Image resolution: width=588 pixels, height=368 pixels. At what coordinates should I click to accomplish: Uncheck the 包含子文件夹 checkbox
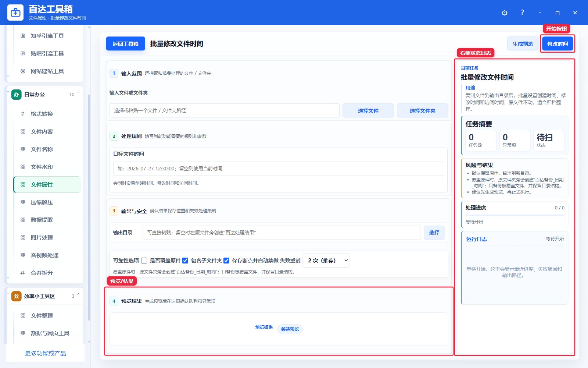tap(185, 261)
